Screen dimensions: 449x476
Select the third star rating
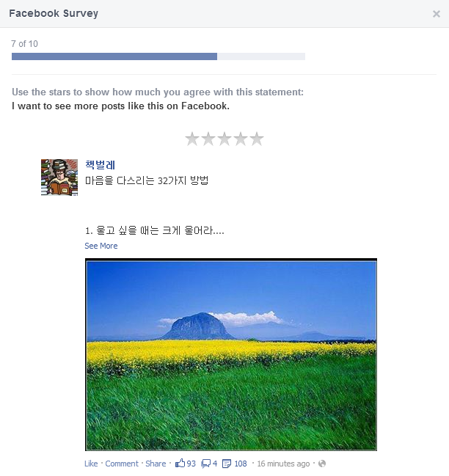[224, 139]
